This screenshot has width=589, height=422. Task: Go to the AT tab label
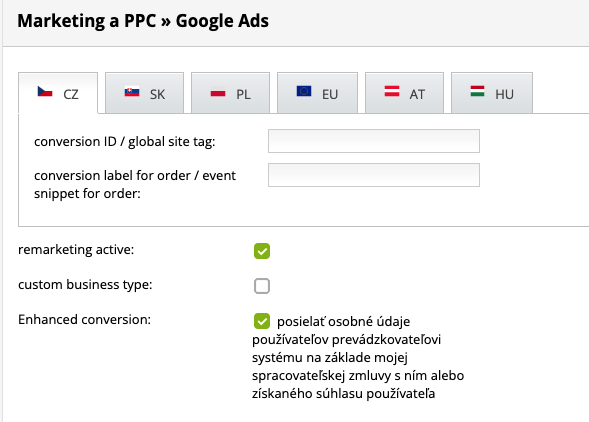[417, 94]
